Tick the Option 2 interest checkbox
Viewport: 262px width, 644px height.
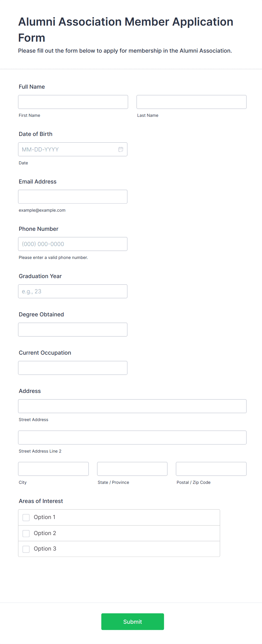(26, 533)
